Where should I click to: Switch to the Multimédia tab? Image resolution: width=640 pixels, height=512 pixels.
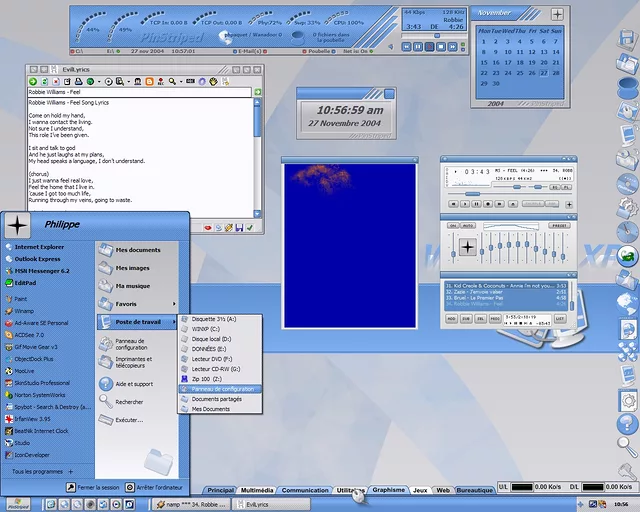coord(257,490)
